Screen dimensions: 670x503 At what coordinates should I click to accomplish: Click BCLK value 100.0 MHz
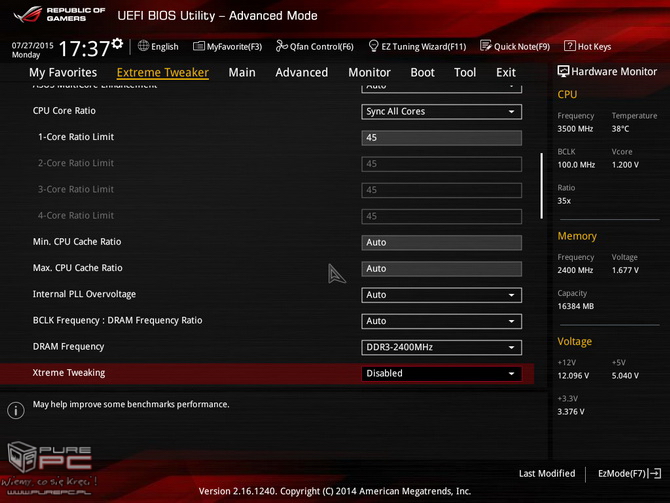pos(576,165)
